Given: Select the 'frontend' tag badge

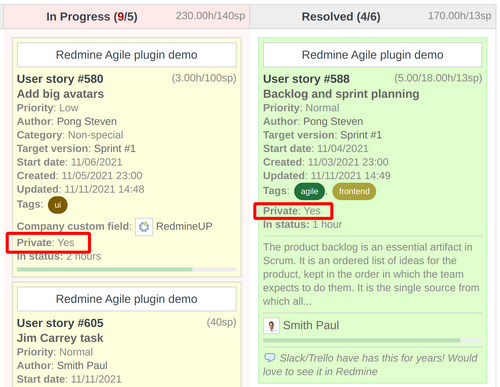Looking at the screenshot, I should (x=354, y=191).
